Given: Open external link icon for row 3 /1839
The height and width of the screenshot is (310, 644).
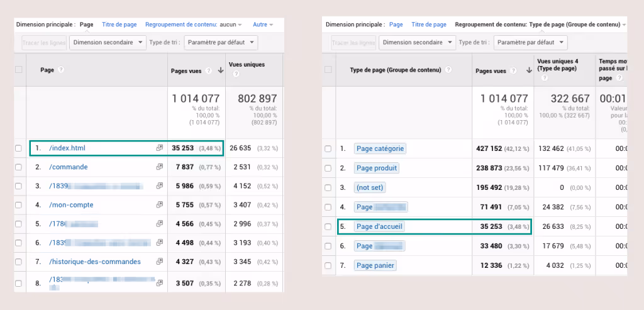Looking at the screenshot, I should point(159,186).
